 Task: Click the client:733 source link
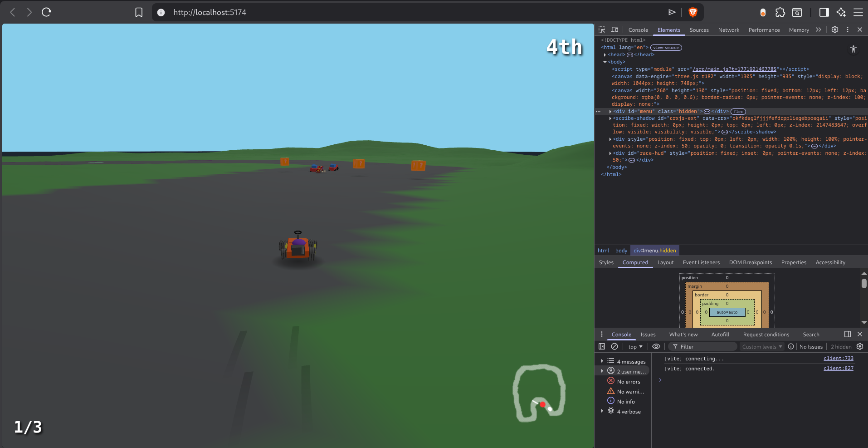point(838,358)
